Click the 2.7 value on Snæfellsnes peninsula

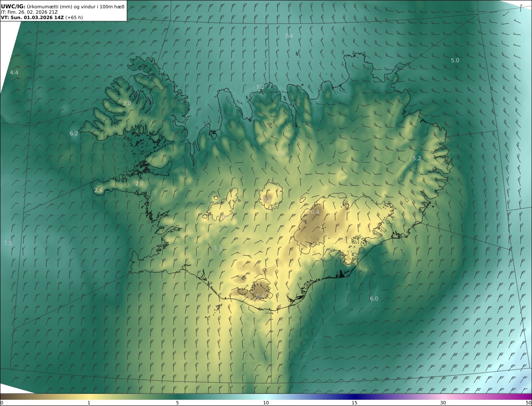point(140,184)
